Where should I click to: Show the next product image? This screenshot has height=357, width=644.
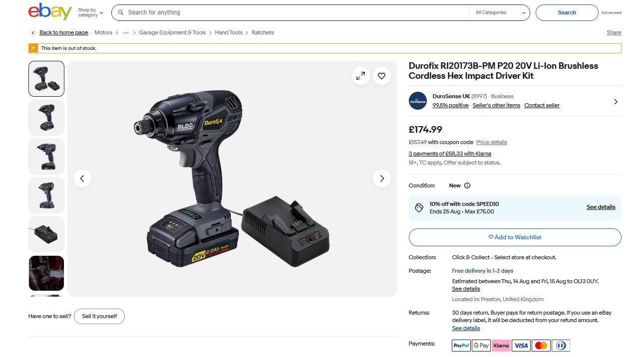pyautogui.click(x=382, y=178)
